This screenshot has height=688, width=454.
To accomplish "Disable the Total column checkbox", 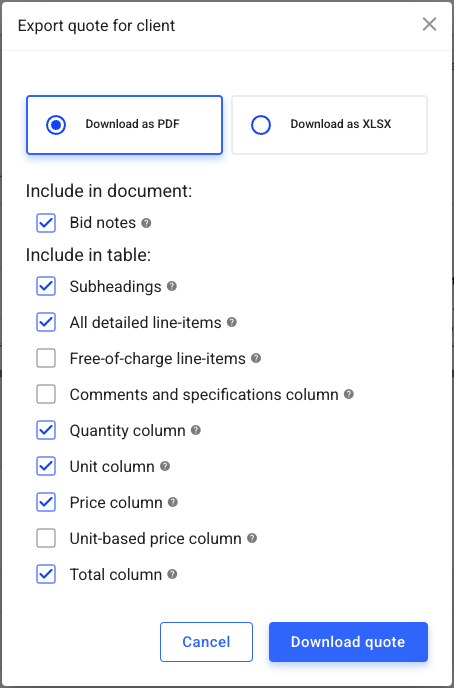I will [x=46, y=574].
